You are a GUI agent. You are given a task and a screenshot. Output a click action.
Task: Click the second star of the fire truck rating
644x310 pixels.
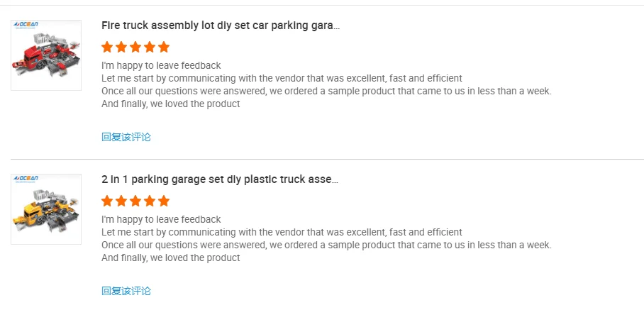(x=121, y=48)
